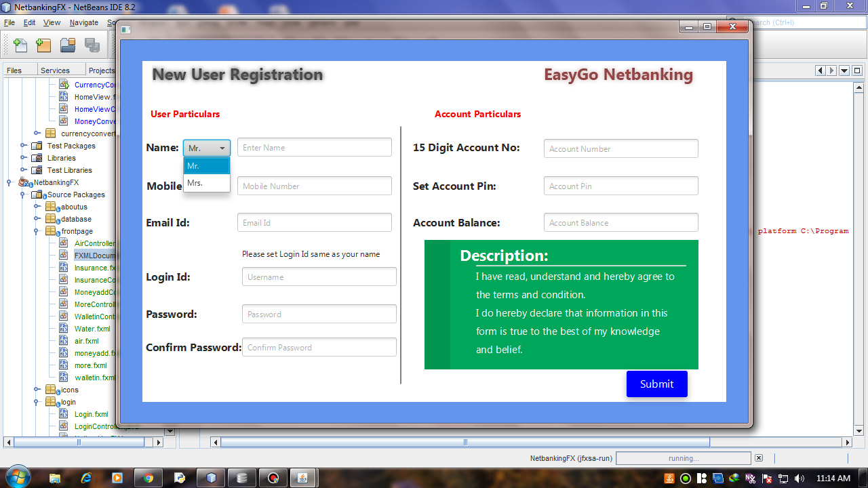Click the Save All toolbar icon
The height and width of the screenshot is (488, 868).
[x=92, y=45]
